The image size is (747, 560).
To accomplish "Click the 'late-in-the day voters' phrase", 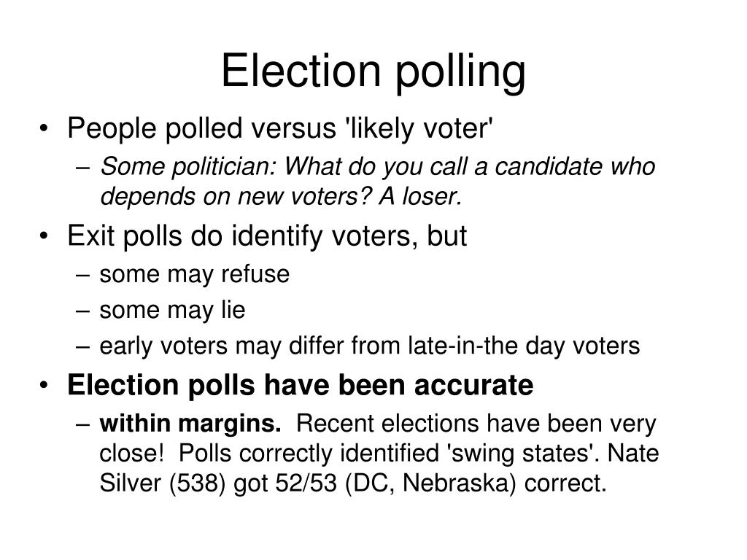I will pos(524,346).
